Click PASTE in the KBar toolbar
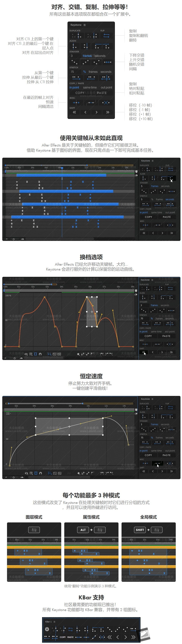The width and height of the screenshot is (182, 644). point(71,637)
